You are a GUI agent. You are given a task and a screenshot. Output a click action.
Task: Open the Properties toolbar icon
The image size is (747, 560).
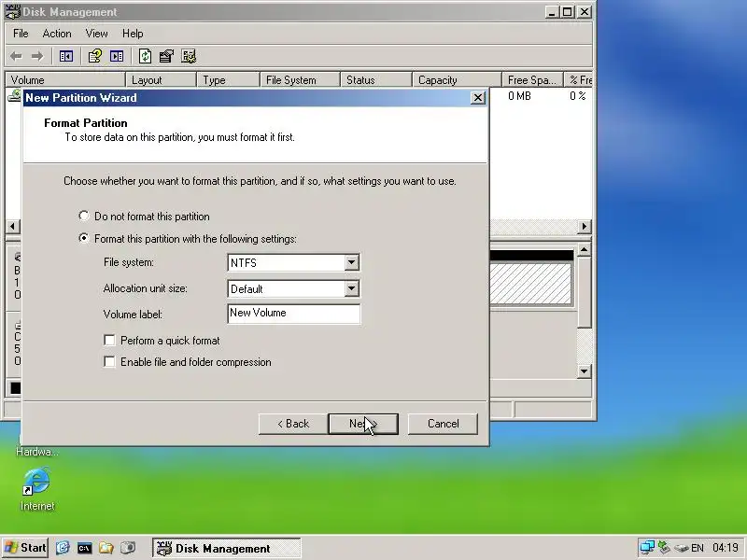(166, 57)
